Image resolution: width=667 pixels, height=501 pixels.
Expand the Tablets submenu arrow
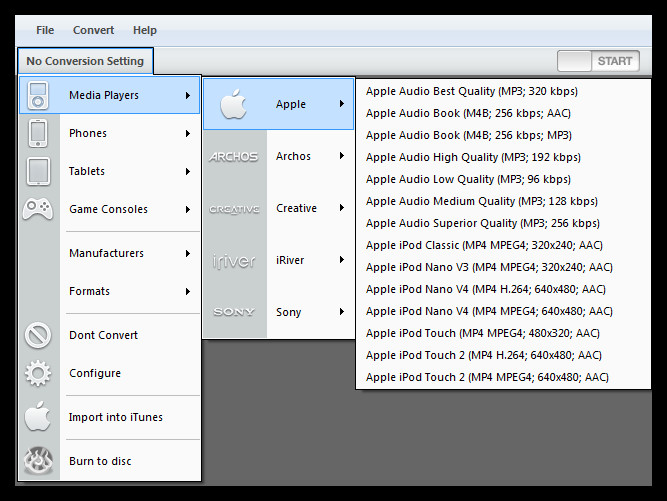pos(188,171)
